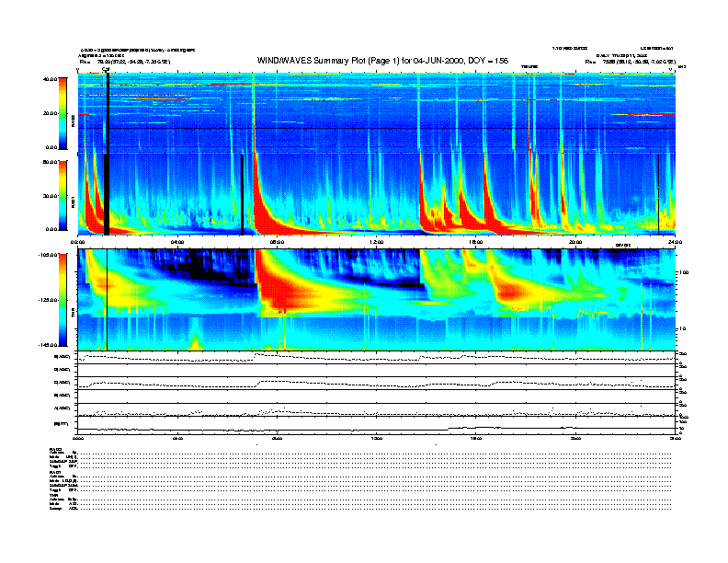Click the first line-plot row label under TNR

click(63, 357)
